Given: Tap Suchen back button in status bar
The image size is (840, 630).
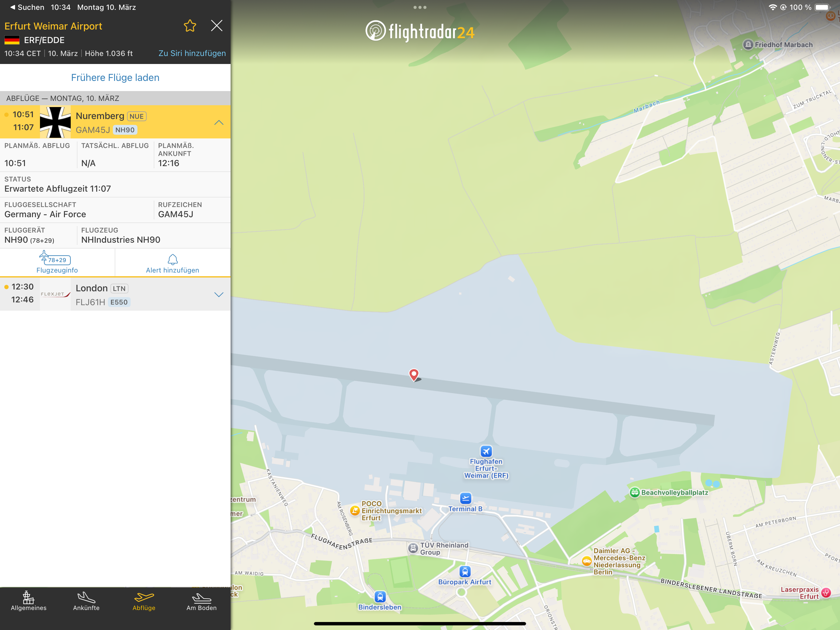Looking at the screenshot, I should [27, 7].
